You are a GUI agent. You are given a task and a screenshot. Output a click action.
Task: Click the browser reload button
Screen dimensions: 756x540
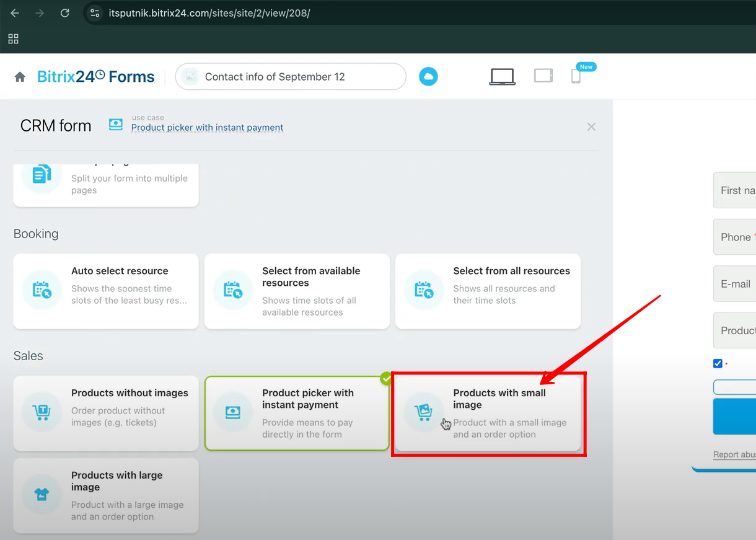(64, 13)
